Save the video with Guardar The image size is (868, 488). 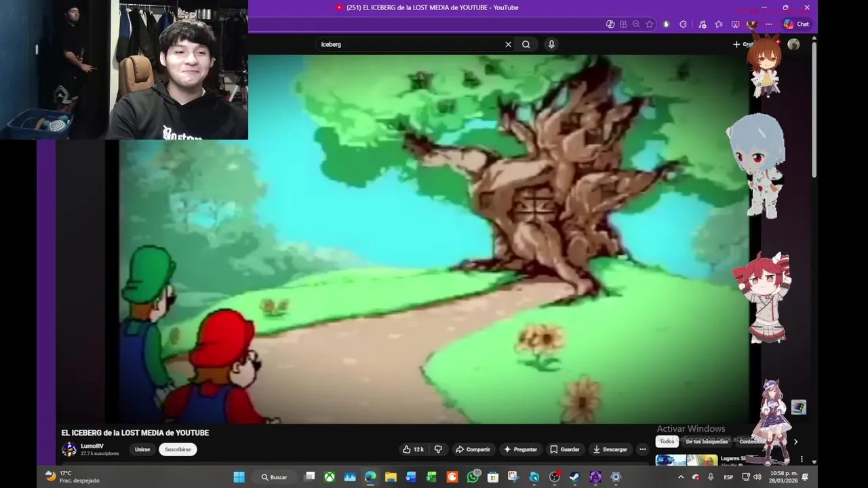[565, 449]
